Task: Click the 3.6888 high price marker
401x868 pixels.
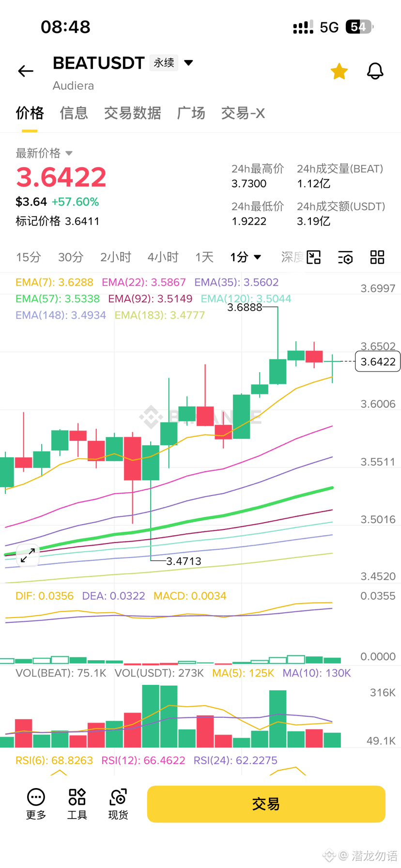Action: (245, 308)
